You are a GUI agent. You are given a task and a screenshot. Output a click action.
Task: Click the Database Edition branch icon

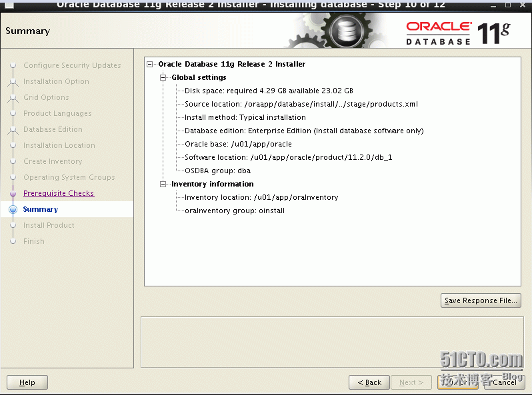[13, 130]
